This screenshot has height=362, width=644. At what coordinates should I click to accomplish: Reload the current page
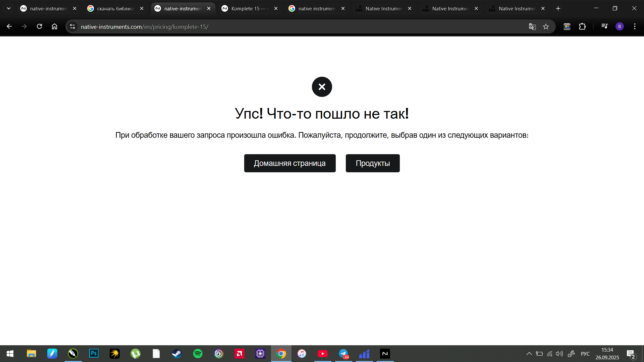[x=39, y=26]
